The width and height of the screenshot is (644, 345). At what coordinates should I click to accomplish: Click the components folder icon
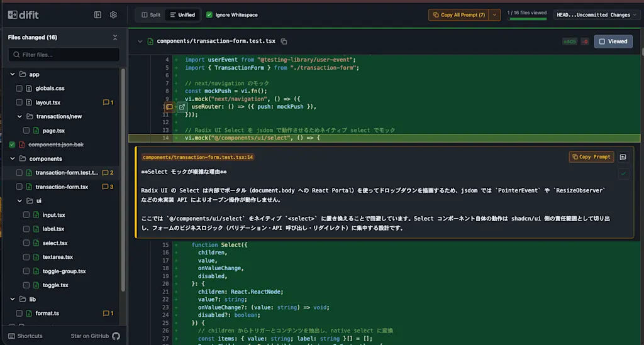(x=23, y=159)
